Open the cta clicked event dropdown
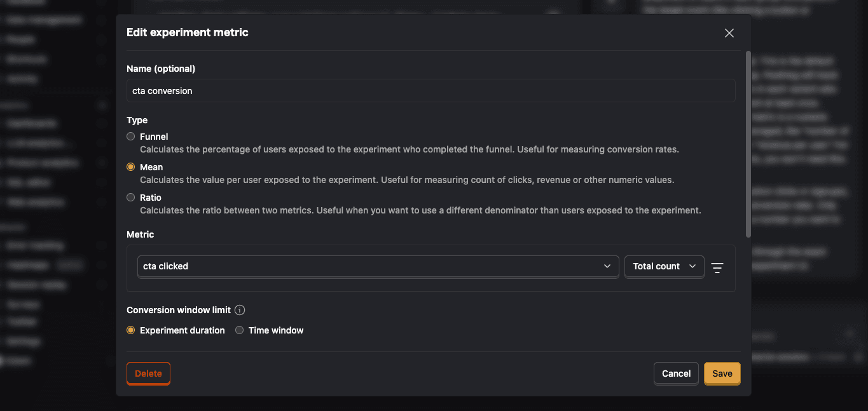This screenshot has height=411, width=868. [378, 266]
